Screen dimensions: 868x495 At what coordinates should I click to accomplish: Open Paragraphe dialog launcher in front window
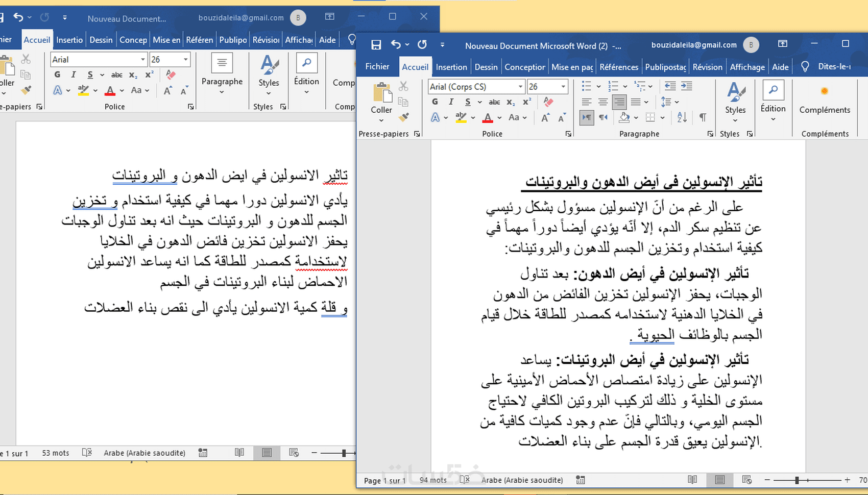(x=710, y=134)
